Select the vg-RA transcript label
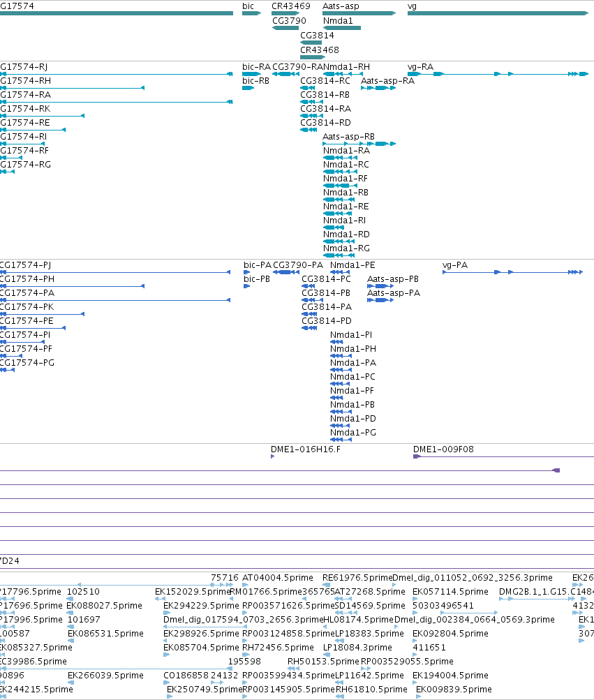This screenshot has width=594, height=700. pos(420,67)
